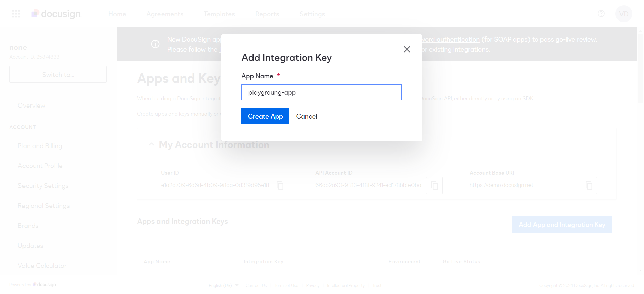Open the Templates tab
644x294 pixels.
pos(219,14)
